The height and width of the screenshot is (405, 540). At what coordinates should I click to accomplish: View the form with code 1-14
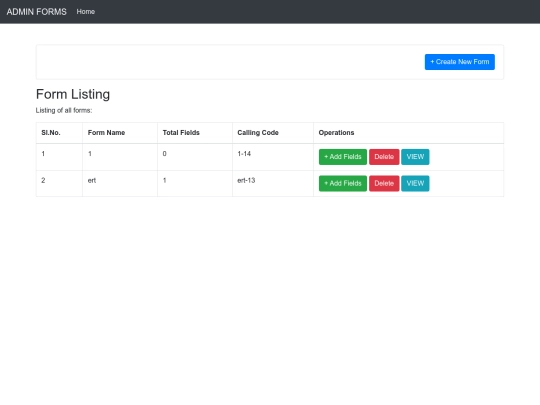pos(415,157)
